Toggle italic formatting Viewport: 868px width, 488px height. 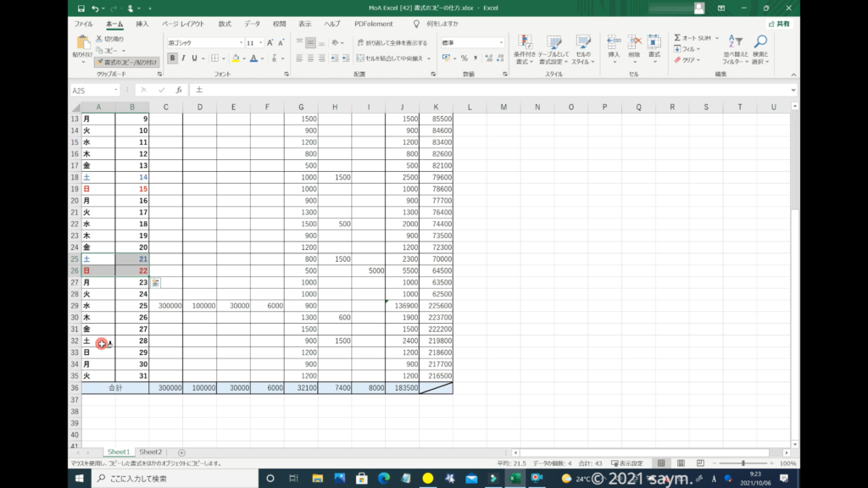[183, 58]
